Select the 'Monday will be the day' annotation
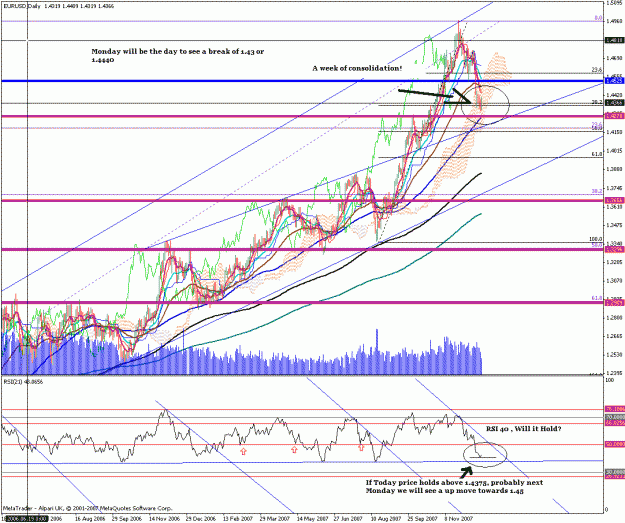The width and height of the screenshot is (625, 523). click(x=177, y=55)
